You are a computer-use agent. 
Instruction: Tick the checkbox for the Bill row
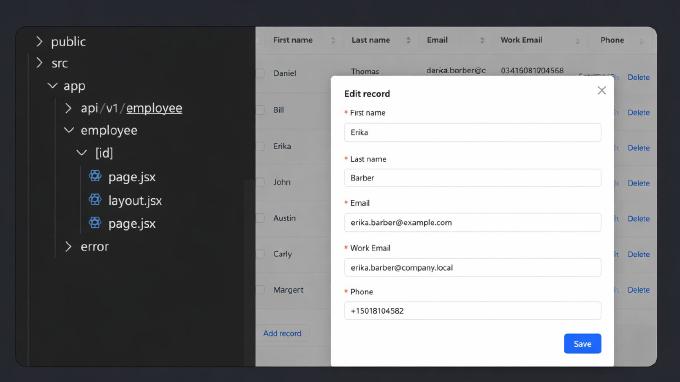tap(260, 110)
